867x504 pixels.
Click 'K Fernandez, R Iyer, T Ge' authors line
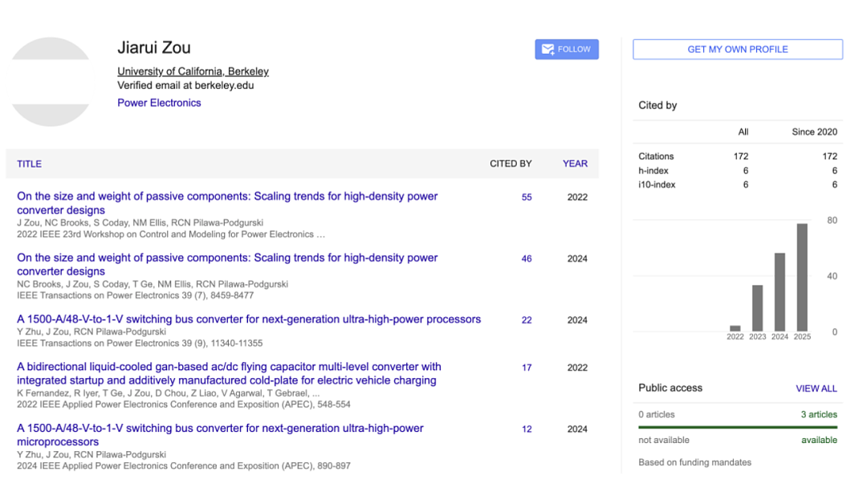(168, 393)
